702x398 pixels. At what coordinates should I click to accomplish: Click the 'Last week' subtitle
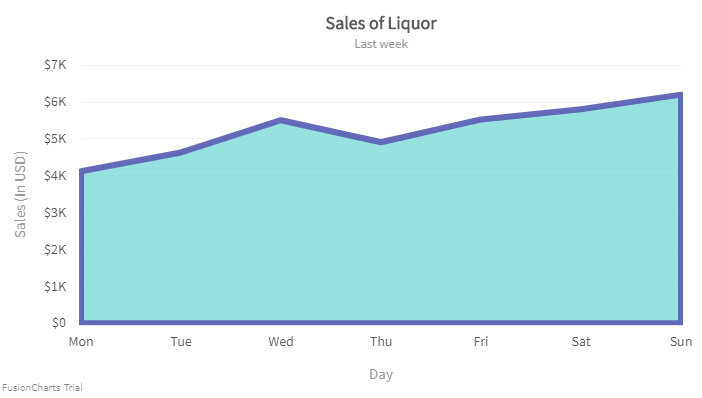381,44
